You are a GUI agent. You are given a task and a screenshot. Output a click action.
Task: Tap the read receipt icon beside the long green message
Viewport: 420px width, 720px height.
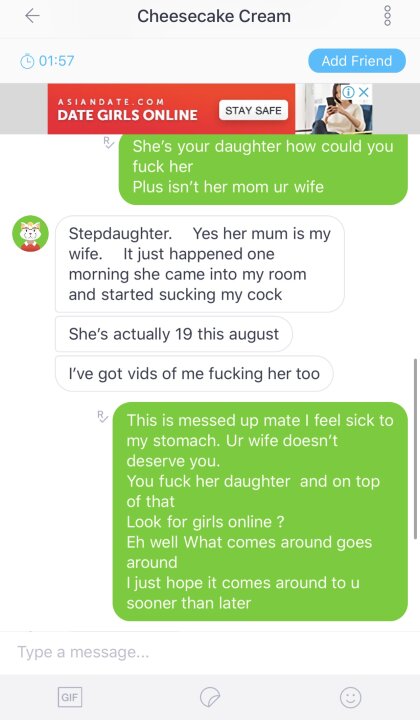point(103,417)
